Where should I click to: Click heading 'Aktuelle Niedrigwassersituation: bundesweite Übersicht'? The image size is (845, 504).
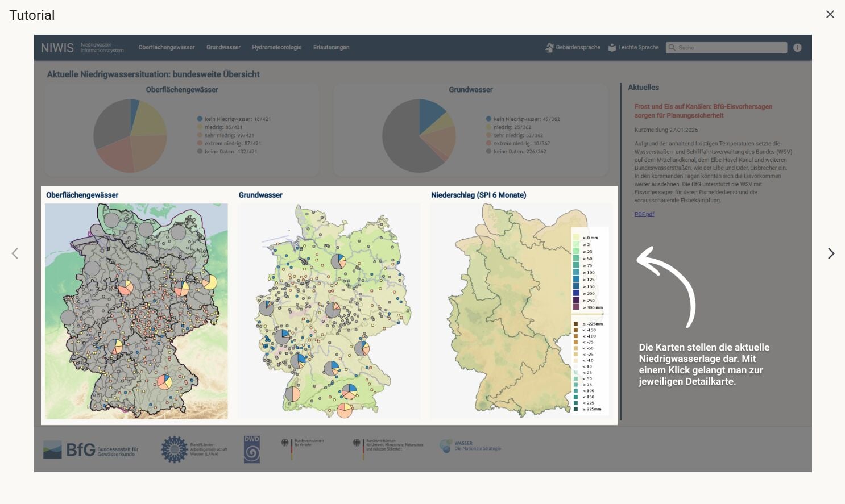point(153,74)
